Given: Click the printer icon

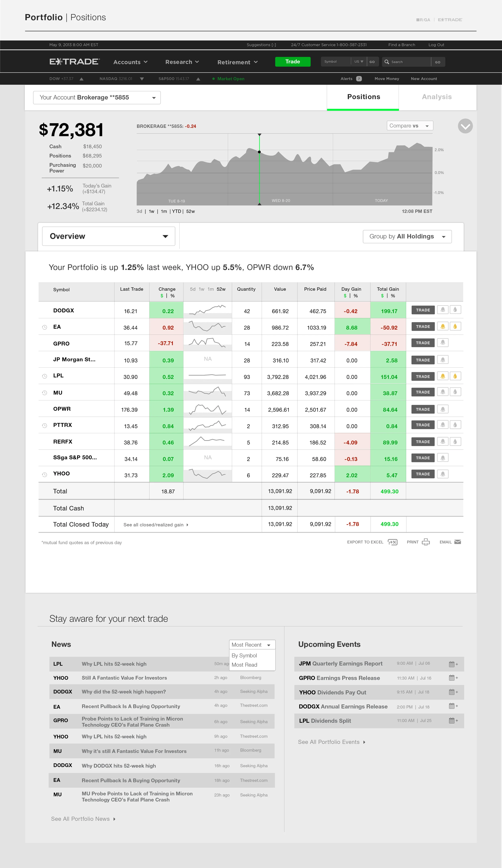Looking at the screenshot, I should coord(426,542).
